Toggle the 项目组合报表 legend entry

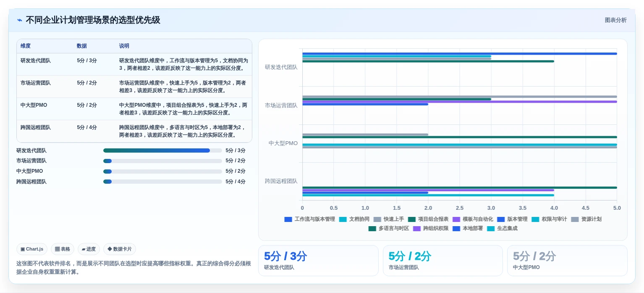click(x=428, y=219)
